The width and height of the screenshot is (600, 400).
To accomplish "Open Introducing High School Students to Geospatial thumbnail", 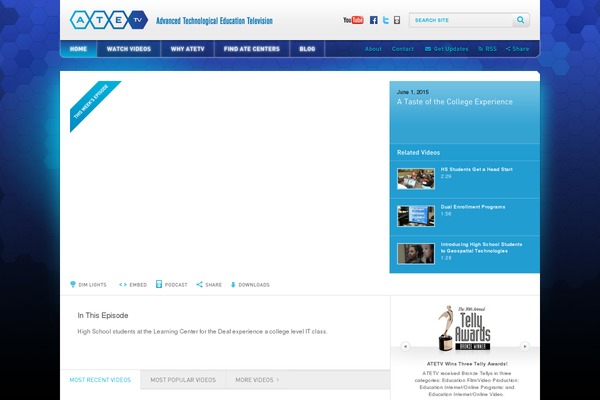I will 416,253.
